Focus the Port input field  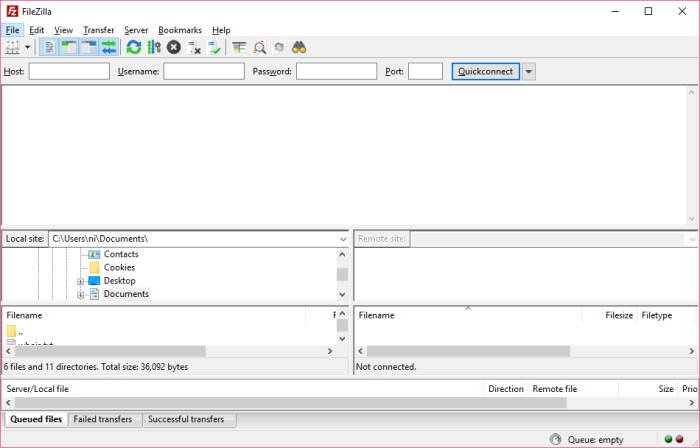425,71
